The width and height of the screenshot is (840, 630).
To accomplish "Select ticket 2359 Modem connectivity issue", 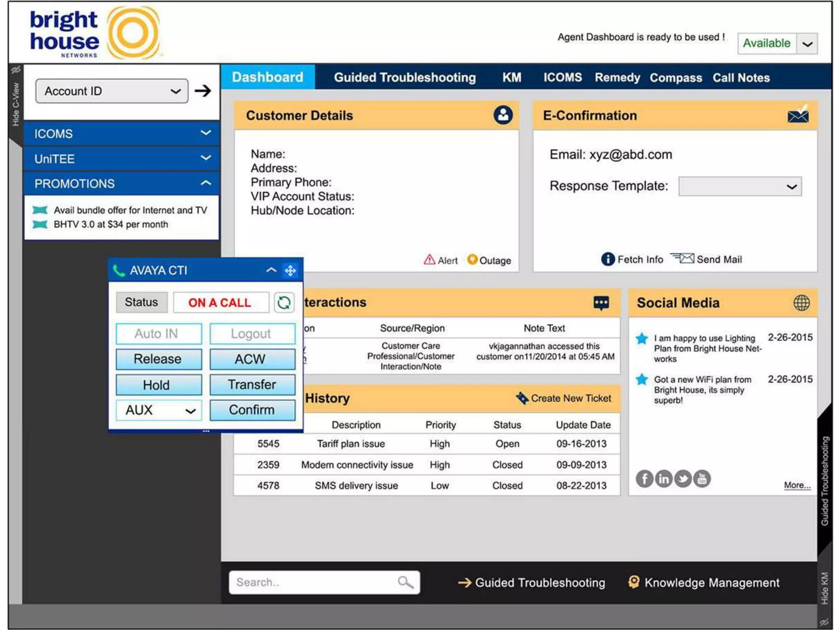I will tap(427, 465).
